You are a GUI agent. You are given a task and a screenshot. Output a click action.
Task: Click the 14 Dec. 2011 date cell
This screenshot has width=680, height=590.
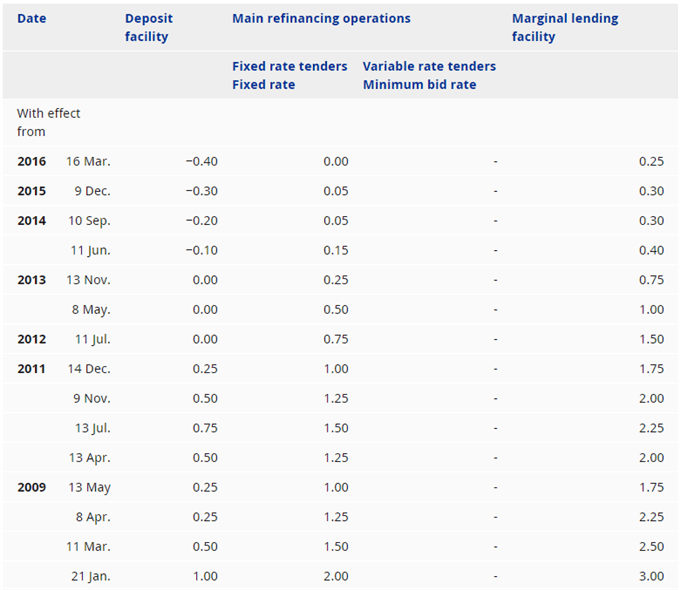89,369
